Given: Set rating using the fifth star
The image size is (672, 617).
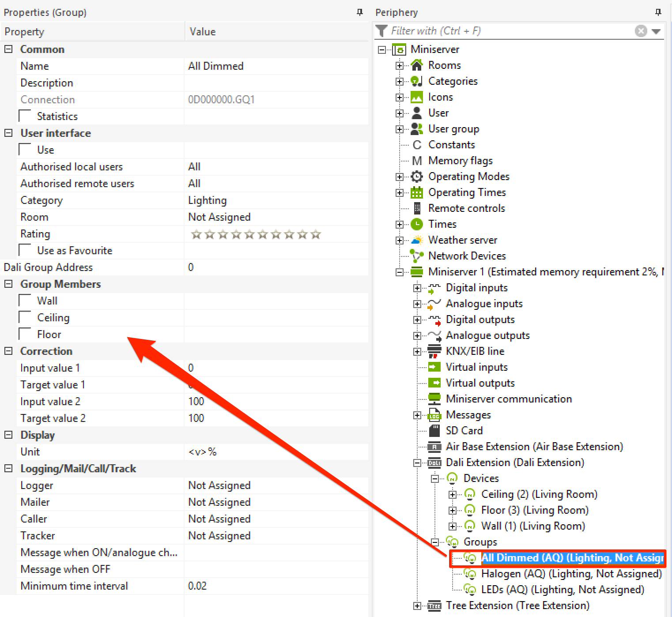Looking at the screenshot, I should click(x=249, y=234).
